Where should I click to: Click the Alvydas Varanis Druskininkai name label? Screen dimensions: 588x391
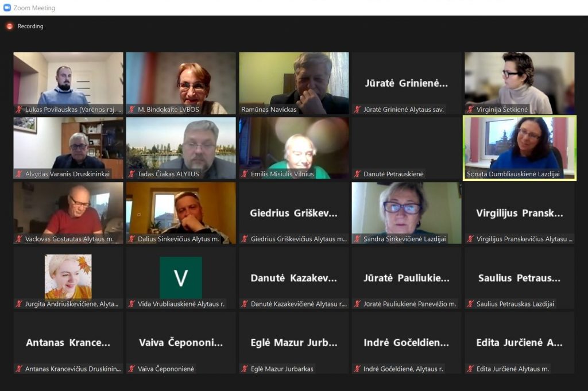pyautogui.click(x=68, y=174)
